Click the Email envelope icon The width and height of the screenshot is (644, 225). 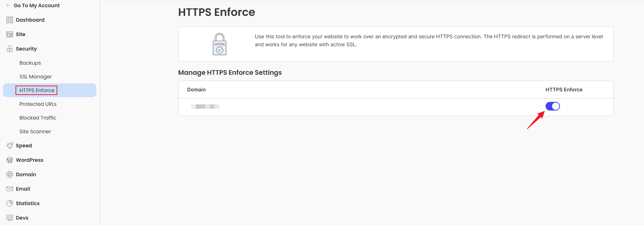tap(10, 189)
